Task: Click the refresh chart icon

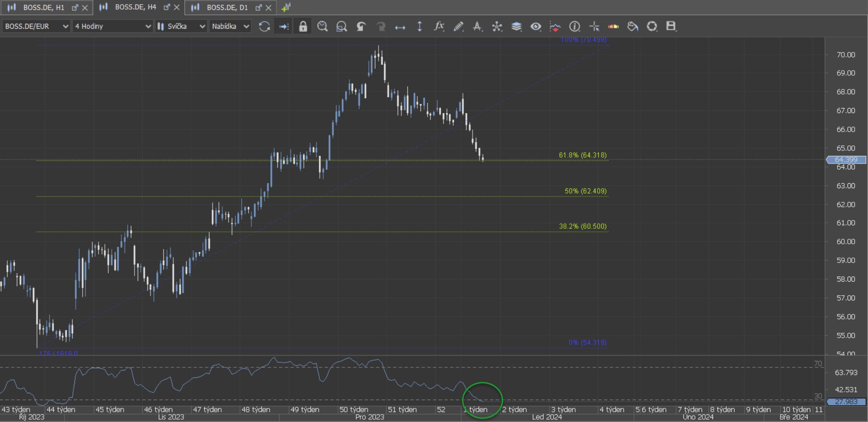Action: pyautogui.click(x=264, y=26)
